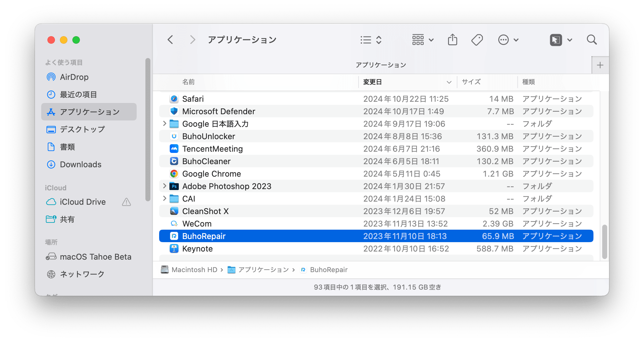This screenshot has width=644, height=342.
Task: Expand the CAI folder
Action: tap(164, 198)
